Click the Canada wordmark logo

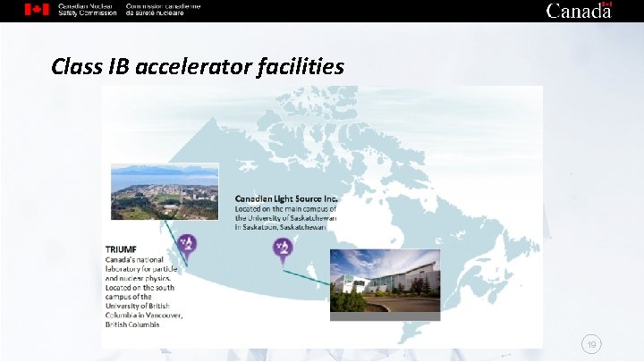click(x=579, y=10)
